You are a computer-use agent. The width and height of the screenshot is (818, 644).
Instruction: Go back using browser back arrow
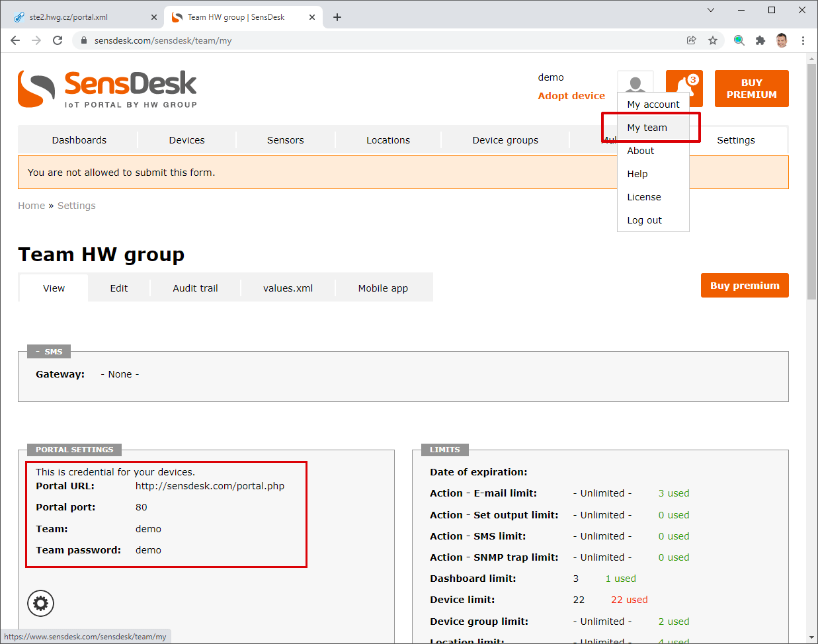click(x=15, y=40)
